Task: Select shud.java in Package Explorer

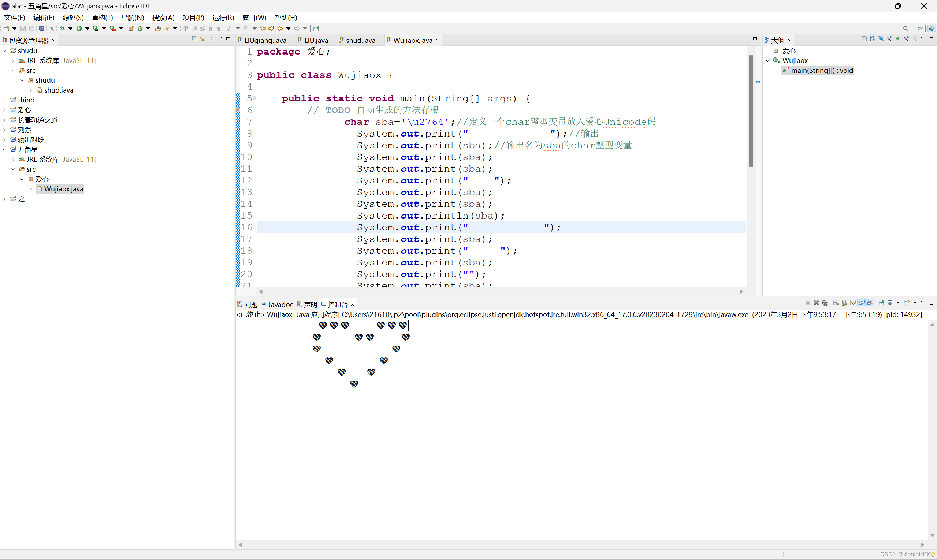Action: (x=59, y=90)
